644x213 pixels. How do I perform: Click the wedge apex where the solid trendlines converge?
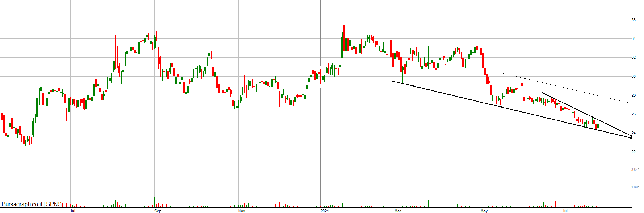click(631, 137)
